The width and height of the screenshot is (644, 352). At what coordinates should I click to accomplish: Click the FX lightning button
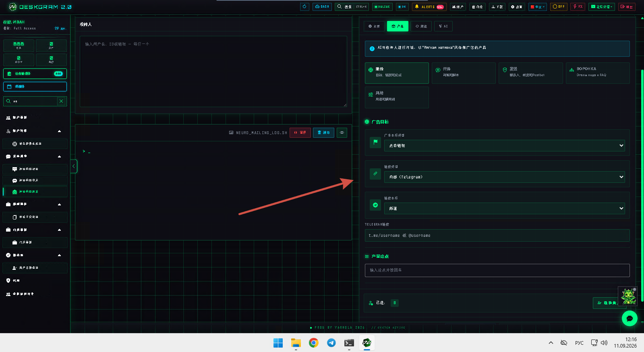tap(578, 6)
